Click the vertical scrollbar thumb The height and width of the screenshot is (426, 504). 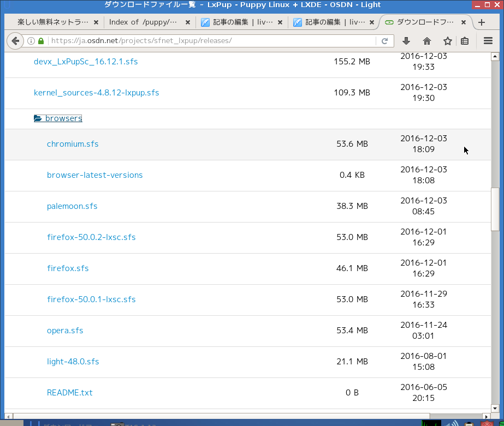coord(495,209)
